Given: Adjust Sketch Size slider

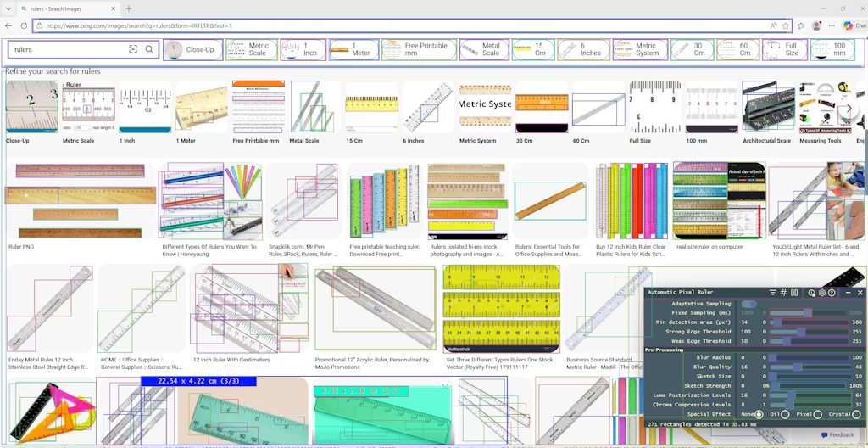Looking at the screenshot, I should pyautogui.click(x=809, y=377).
